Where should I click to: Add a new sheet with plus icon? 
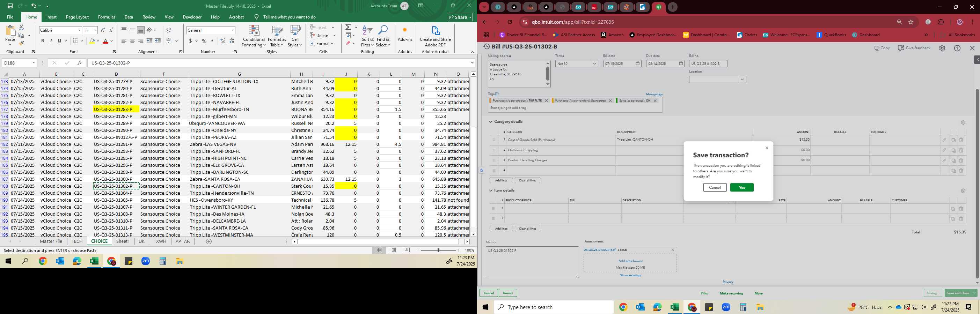(209, 241)
